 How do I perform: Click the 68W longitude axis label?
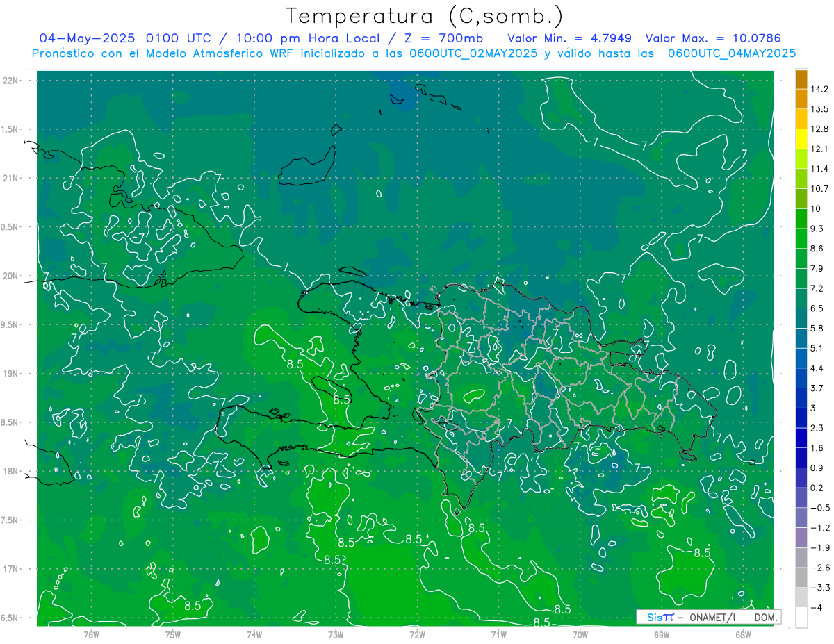[x=743, y=635]
